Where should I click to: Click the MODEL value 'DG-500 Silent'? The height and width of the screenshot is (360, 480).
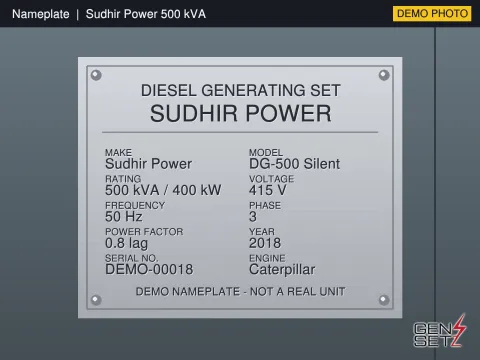click(294, 164)
